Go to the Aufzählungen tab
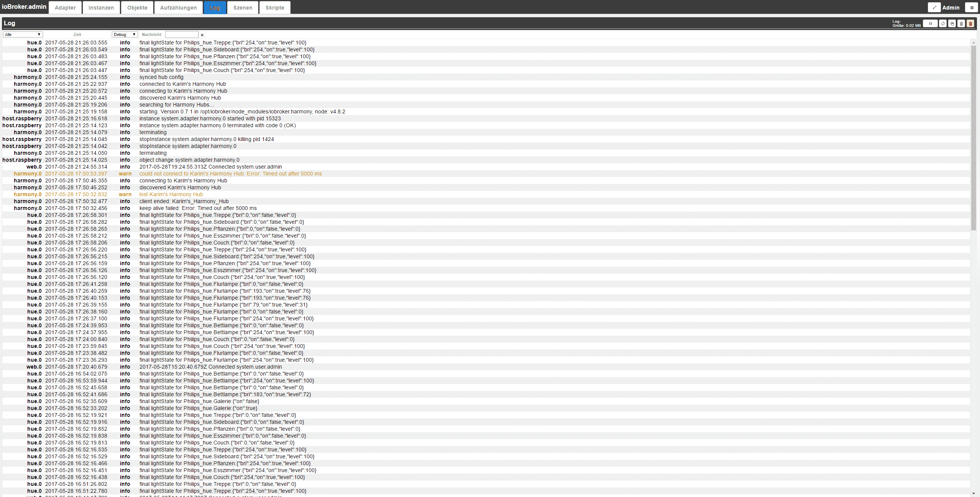This screenshot has width=980, height=497. tap(178, 7)
